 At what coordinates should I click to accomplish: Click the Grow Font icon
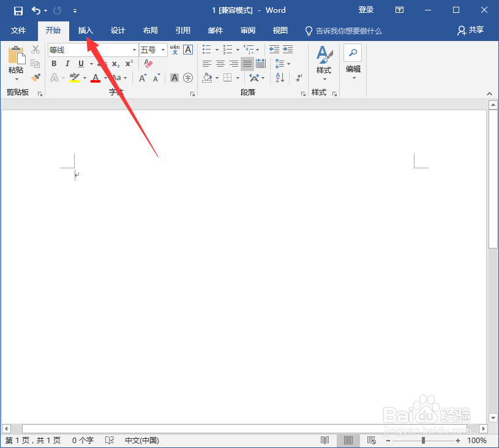coord(143,78)
